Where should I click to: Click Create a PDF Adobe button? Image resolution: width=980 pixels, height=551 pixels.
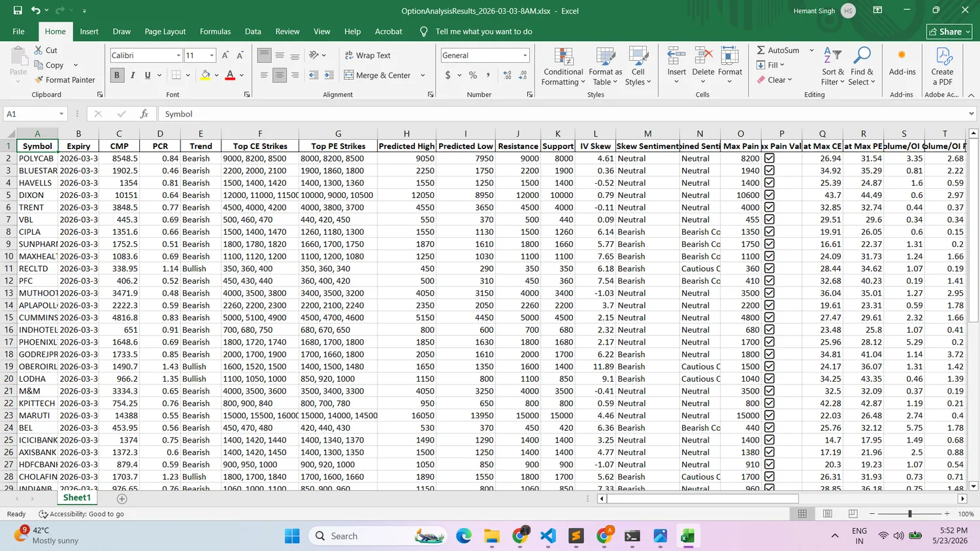tap(942, 66)
